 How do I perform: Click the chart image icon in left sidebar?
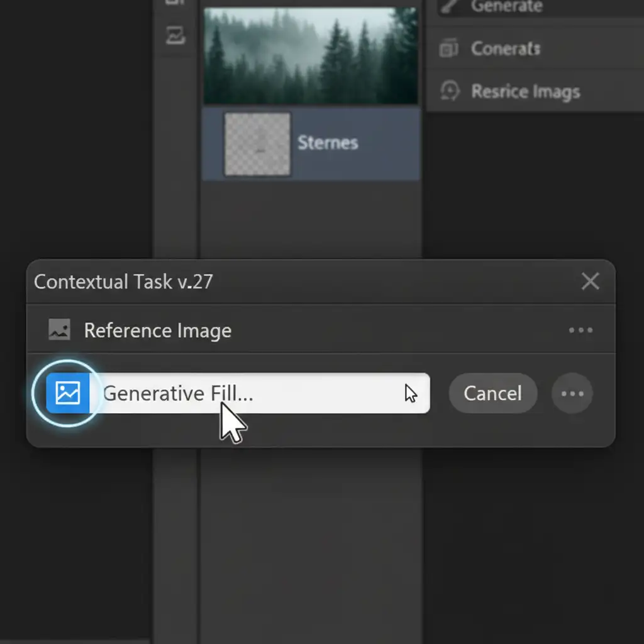pyautogui.click(x=175, y=36)
